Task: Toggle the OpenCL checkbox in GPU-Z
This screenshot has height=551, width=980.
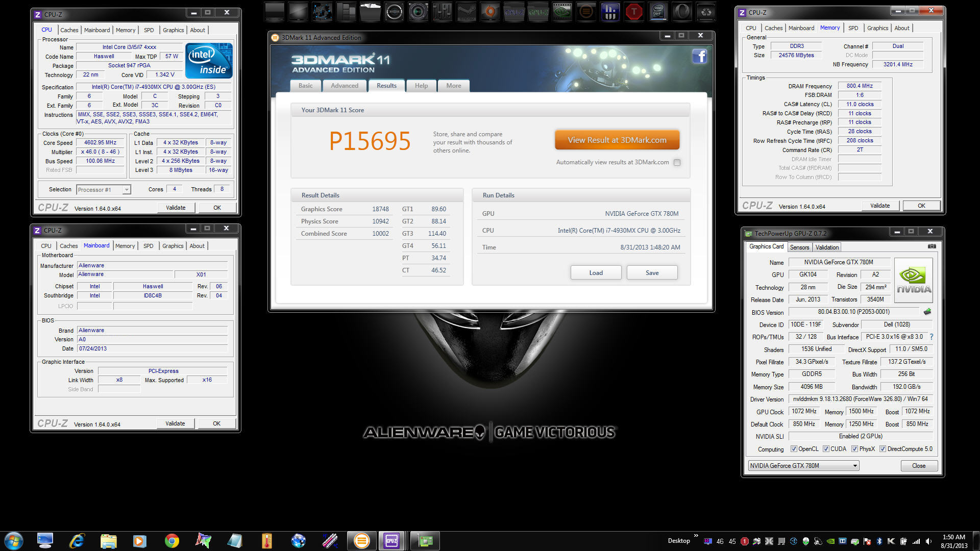Action: 794,449
